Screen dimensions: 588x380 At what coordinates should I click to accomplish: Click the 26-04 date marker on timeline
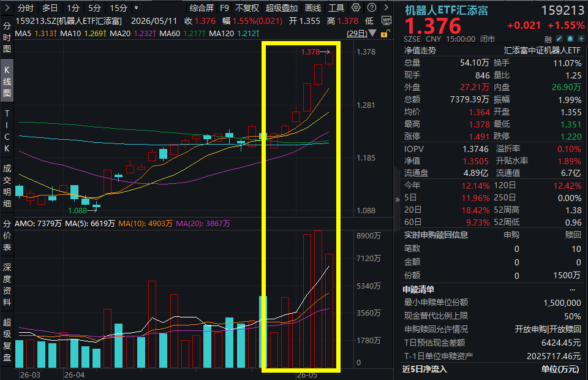[x=74, y=374]
